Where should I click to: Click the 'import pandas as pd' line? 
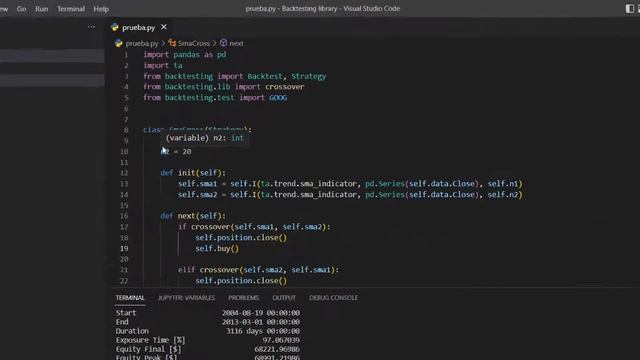(x=184, y=55)
